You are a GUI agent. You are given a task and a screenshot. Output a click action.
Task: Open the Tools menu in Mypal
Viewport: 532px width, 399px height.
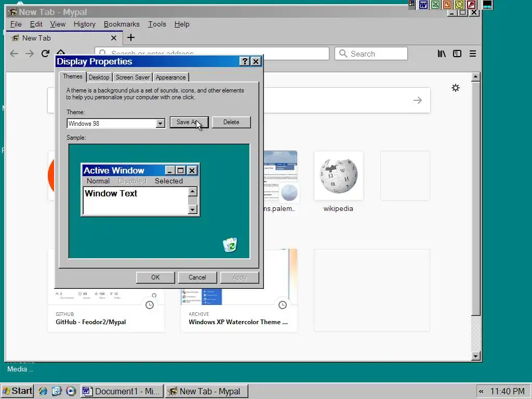pyautogui.click(x=157, y=24)
